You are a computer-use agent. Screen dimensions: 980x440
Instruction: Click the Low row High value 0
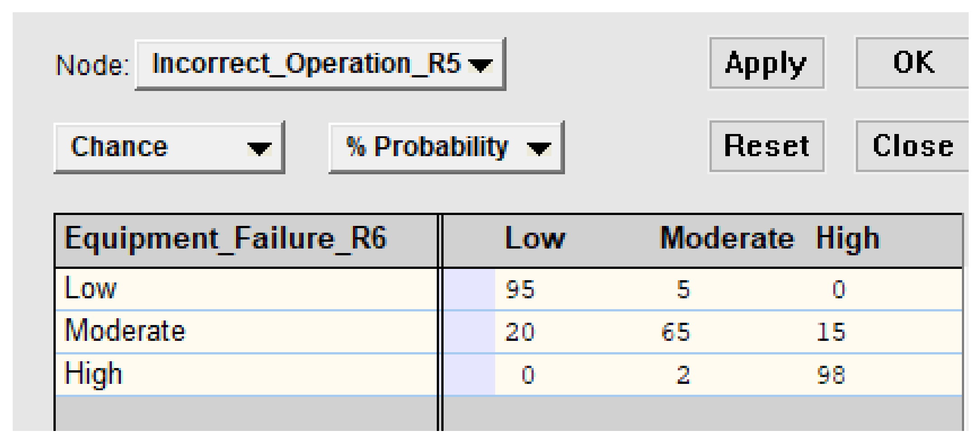838,289
